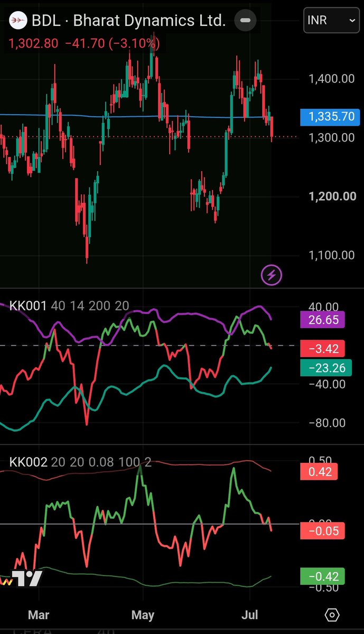Click 1,300.00 on the price axis

332,137
